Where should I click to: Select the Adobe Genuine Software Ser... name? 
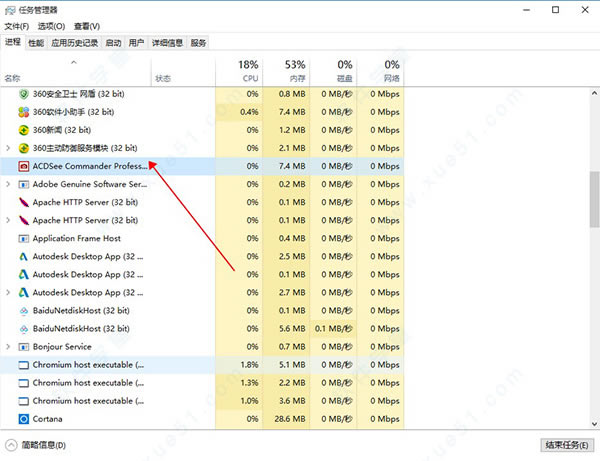[x=90, y=184]
